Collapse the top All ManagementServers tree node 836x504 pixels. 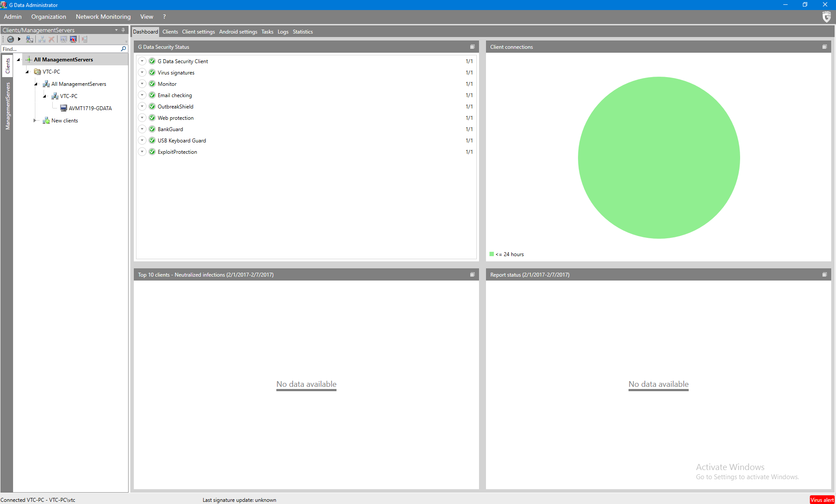(18, 60)
